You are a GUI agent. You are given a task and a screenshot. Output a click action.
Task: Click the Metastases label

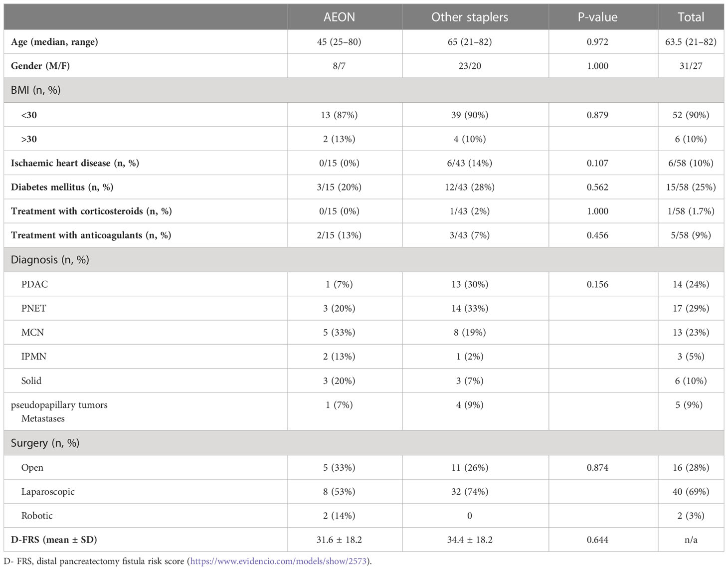pos(43,418)
